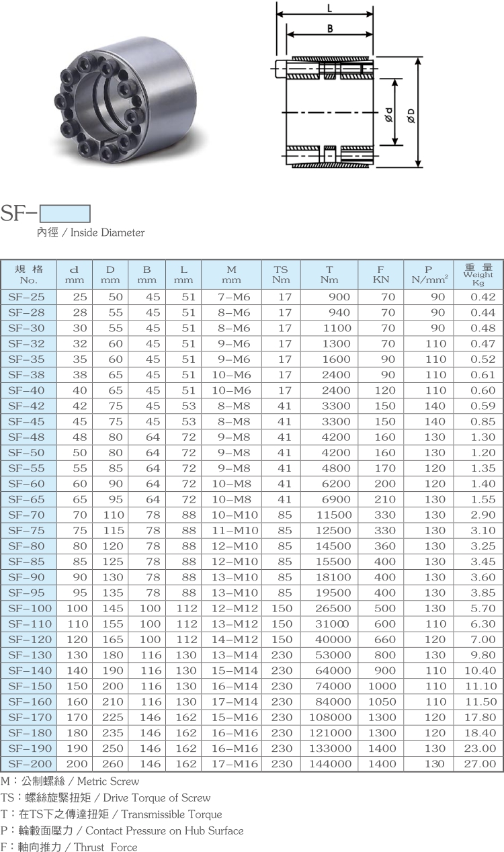Click the '規格 No.' column header
The image size is (504, 852).
click(29, 274)
